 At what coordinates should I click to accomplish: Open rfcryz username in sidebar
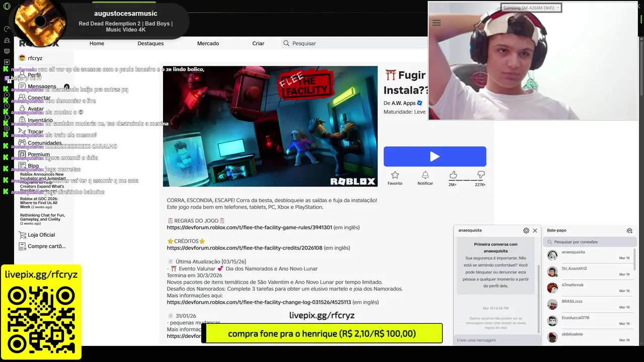(35, 58)
